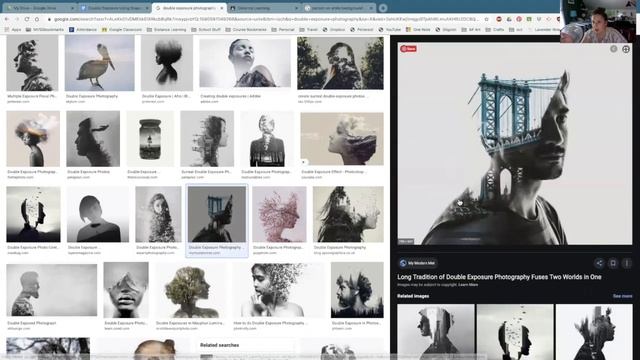
Task: Open the browser home page icon
Action: (x=37, y=19)
